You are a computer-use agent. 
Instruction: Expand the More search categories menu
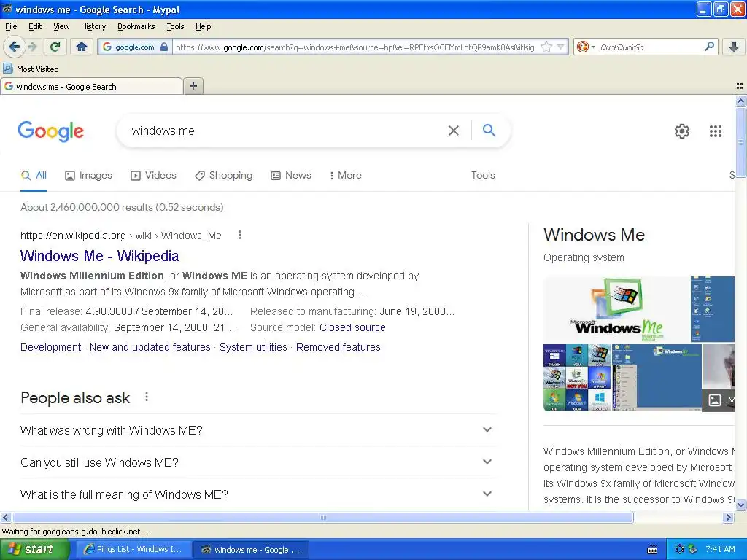(345, 175)
